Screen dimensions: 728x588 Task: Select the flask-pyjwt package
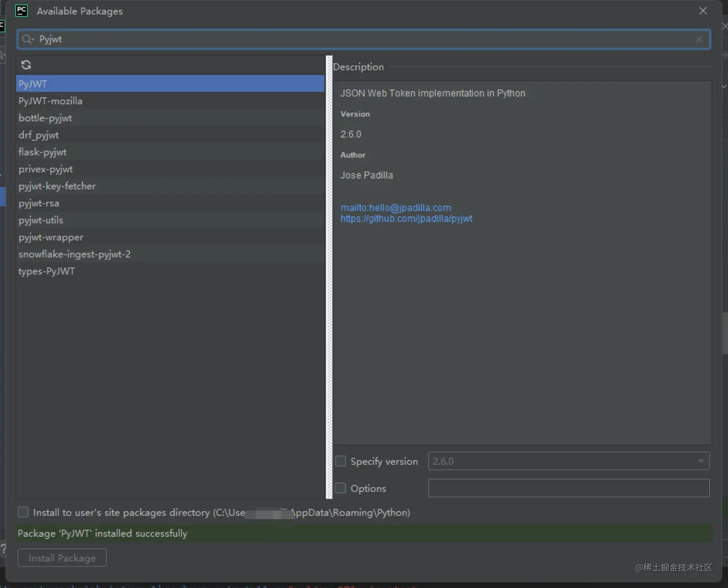pos(170,152)
